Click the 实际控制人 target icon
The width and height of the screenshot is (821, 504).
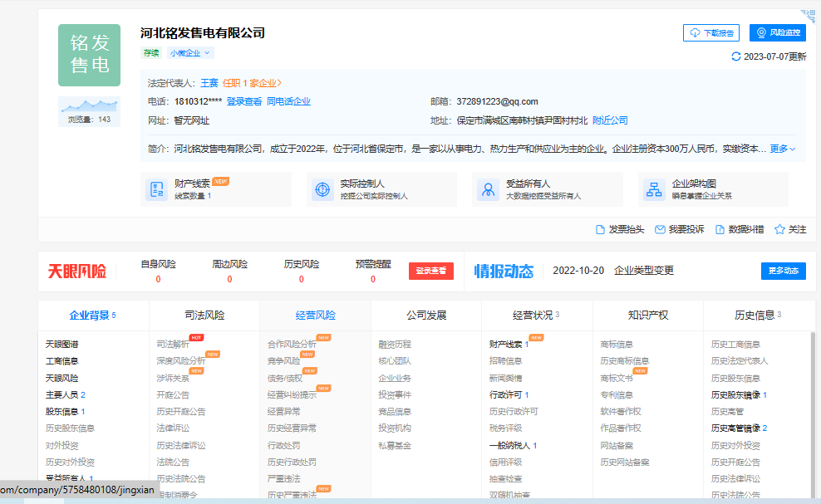322,189
